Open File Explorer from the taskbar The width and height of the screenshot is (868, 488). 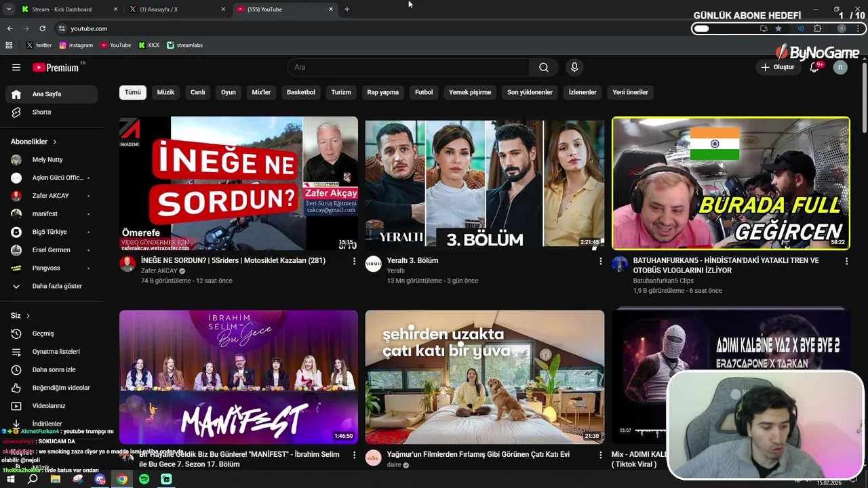(x=55, y=479)
